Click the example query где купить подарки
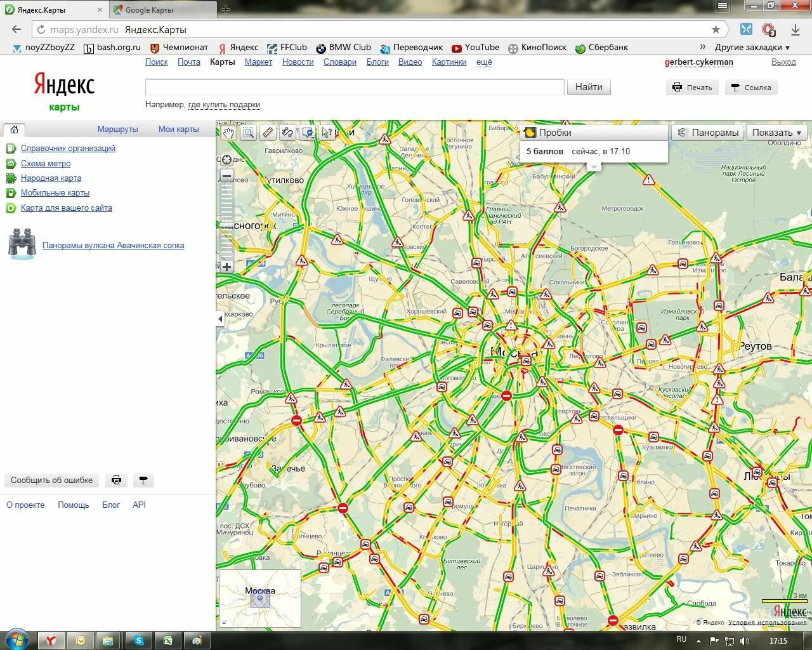Screen dimensions: 812x650 (x=224, y=105)
